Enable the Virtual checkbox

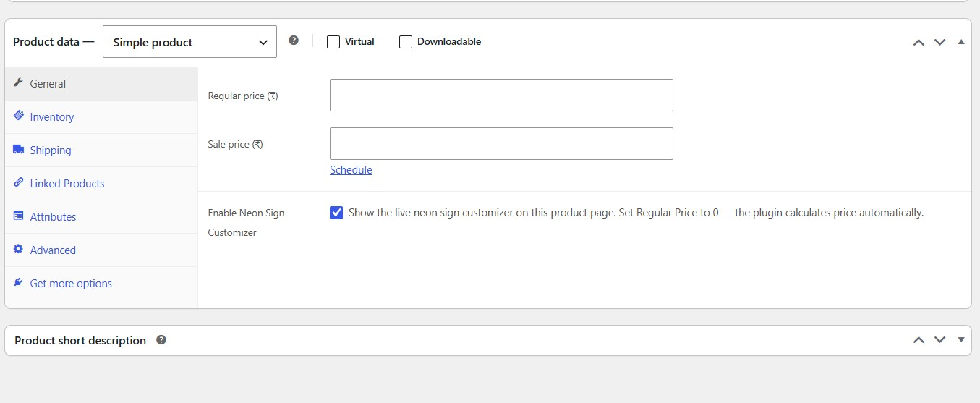[333, 42]
